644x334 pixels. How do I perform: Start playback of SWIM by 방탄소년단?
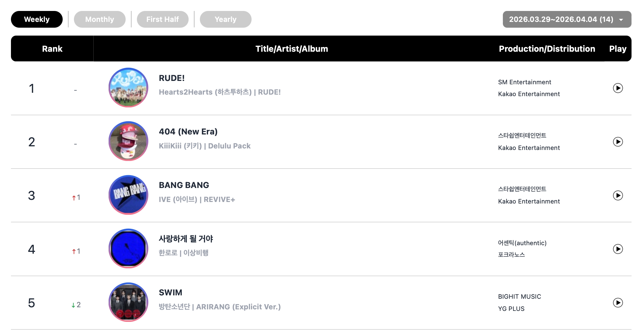[618, 303]
